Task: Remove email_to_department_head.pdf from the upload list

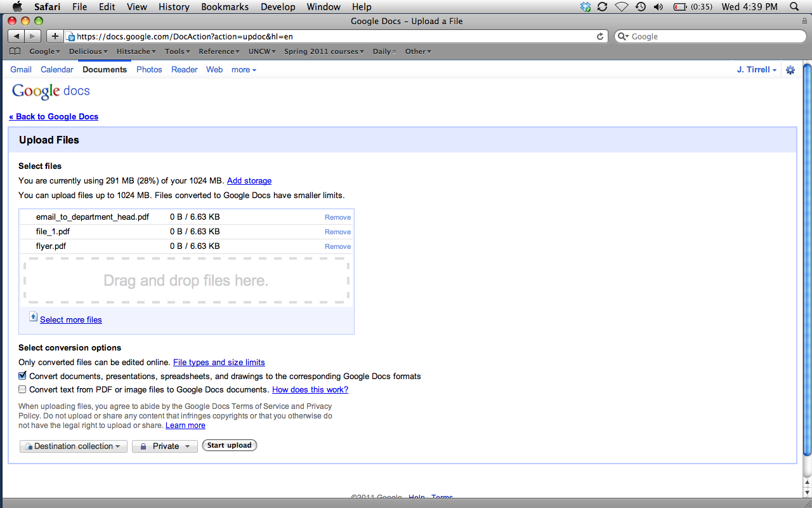Action: 337,217
